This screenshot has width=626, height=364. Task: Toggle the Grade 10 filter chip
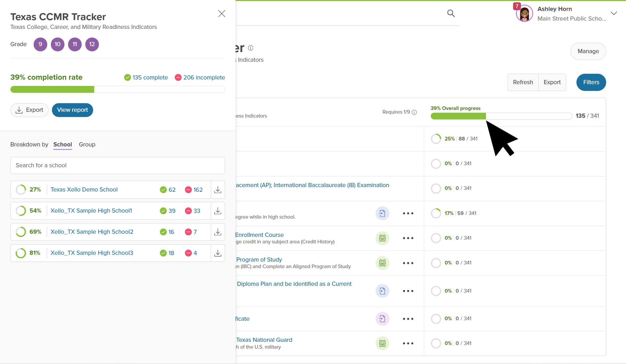click(58, 44)
